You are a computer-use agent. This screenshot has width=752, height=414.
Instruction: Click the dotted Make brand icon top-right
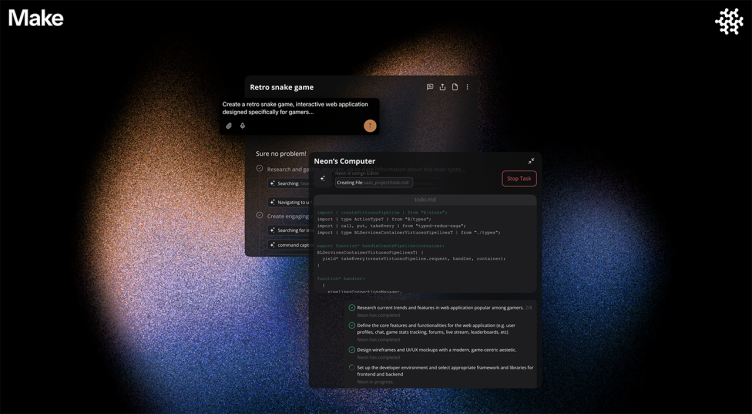pyautogui.click(x=729, y=21)
